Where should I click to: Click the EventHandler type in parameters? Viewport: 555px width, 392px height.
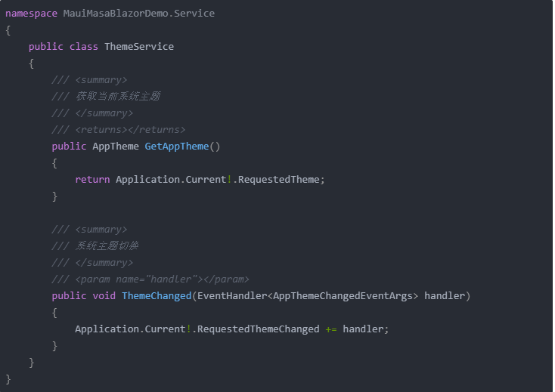[232, 296]
